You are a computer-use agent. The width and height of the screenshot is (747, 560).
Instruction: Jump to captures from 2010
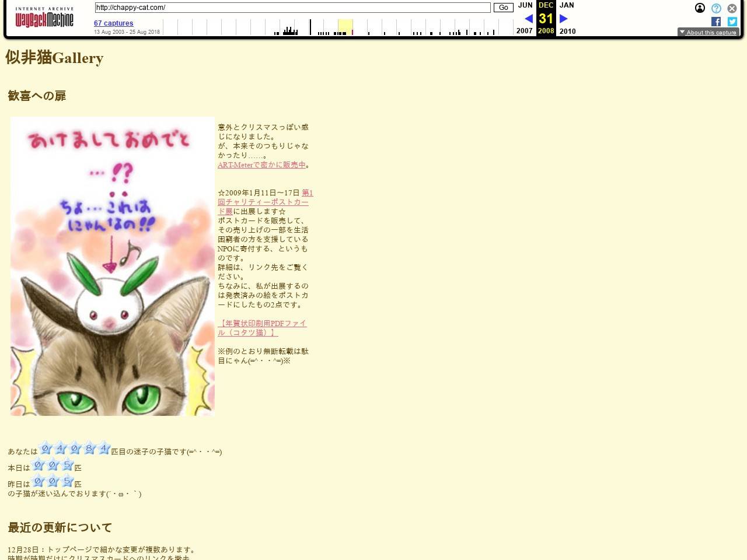567,31
